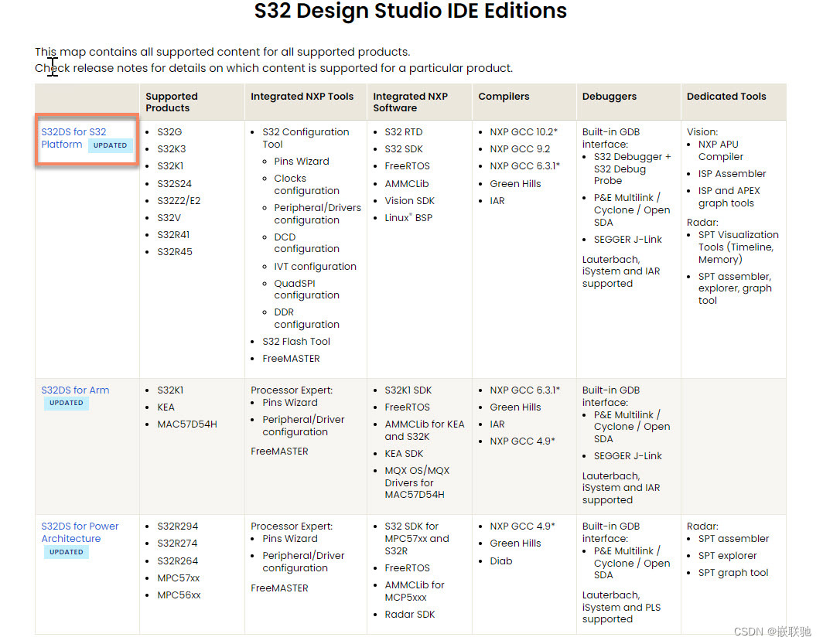Click the S32 Flash Tool item
The width and height of the screenshot is (823, 644).
pos(296,342)
